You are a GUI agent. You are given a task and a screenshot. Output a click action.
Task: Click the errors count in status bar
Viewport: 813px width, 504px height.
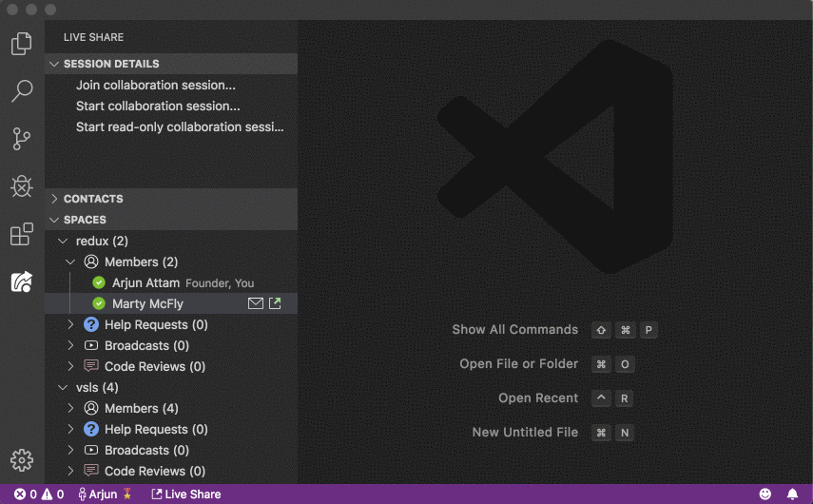(x=26, y=494)
